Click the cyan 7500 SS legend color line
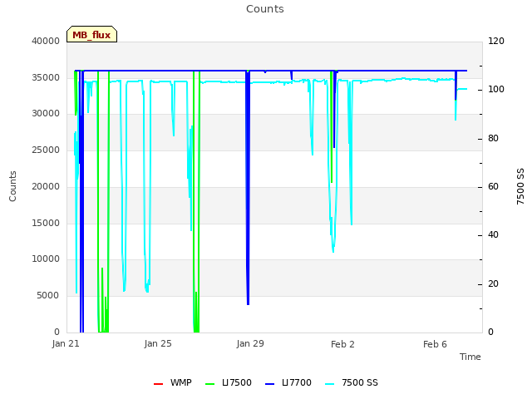Image resolution: width=532 pixels, height=399 pixels. [329, 384]
